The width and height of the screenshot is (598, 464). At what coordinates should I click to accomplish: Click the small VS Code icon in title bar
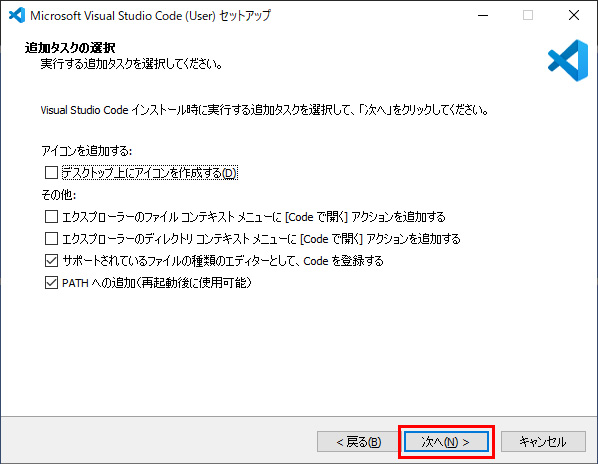(x=17, y=15)
